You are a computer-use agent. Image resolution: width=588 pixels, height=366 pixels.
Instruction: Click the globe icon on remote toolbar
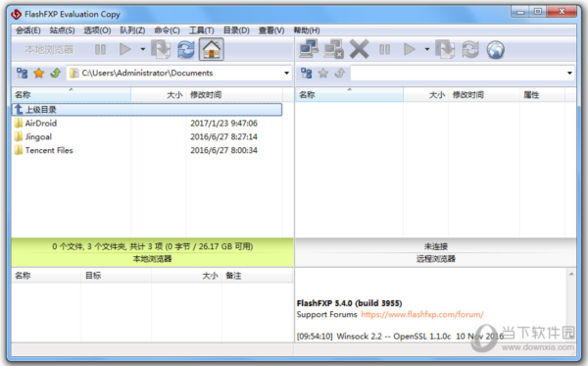pos(495,49)
